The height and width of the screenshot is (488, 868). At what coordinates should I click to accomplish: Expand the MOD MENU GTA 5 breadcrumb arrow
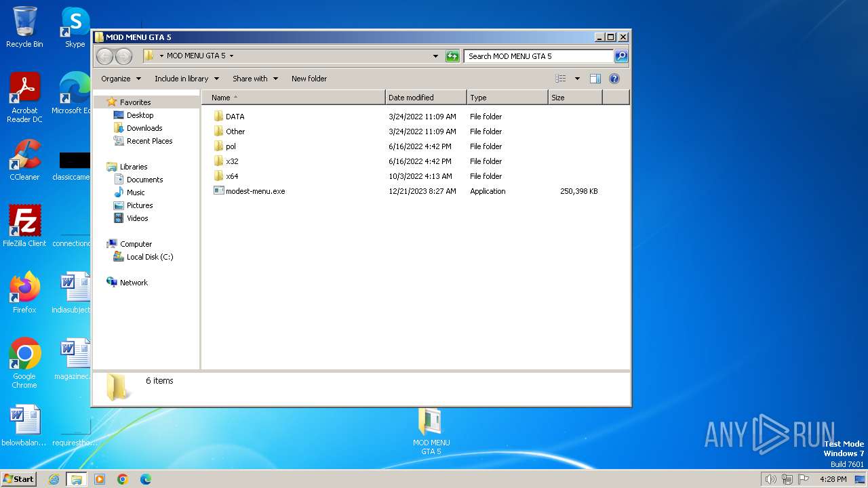pyautogui.click(x=231, y=56)
